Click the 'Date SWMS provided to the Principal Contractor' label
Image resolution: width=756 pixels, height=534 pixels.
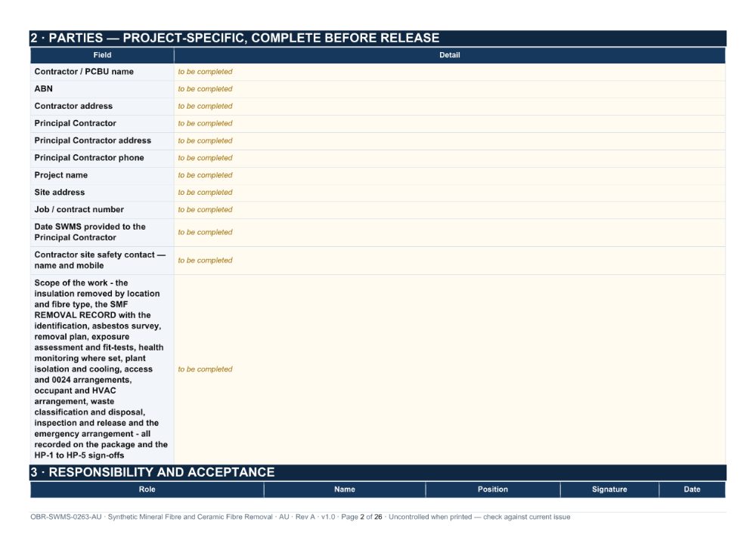[x=90, y=232]
